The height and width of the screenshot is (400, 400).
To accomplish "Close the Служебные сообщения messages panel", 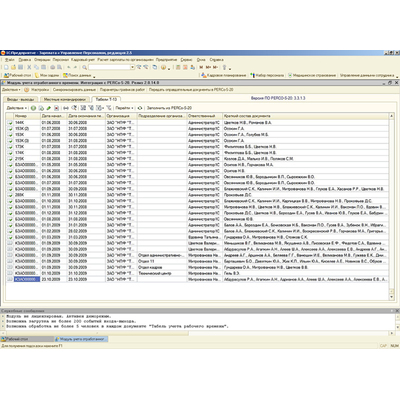I will pos(397,311).
